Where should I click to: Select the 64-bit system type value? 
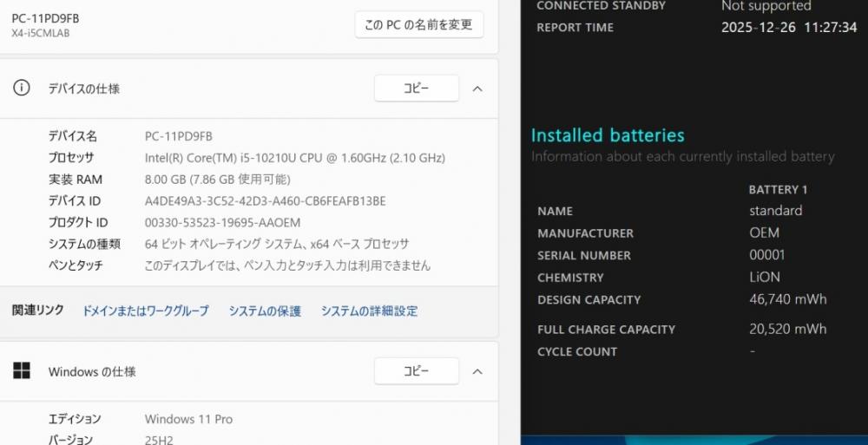(277, 244)
